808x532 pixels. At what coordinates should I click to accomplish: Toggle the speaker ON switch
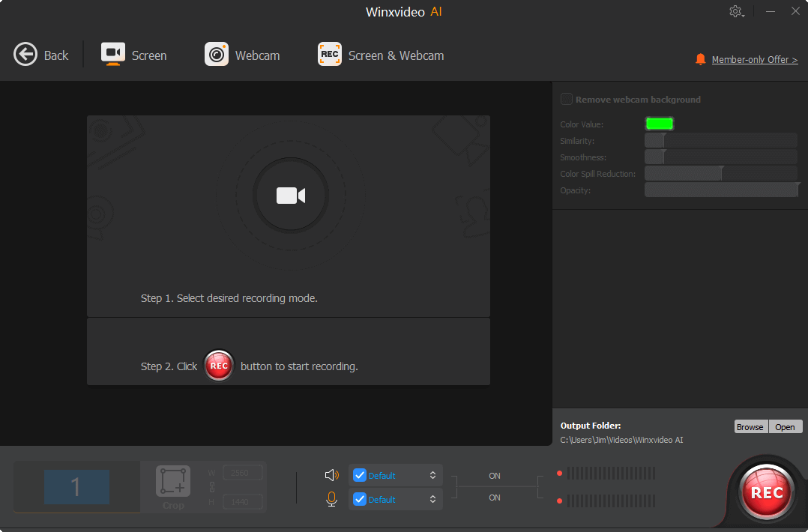coord(495,476)
